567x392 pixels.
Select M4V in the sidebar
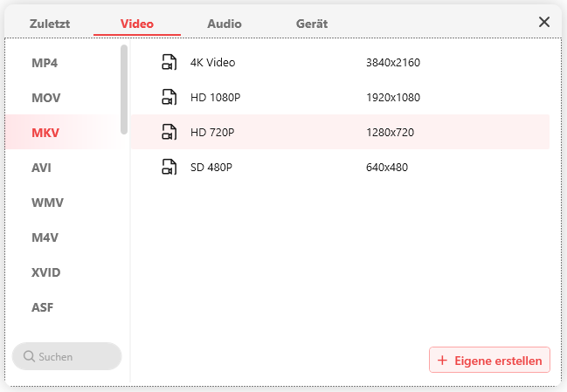click(x=45, y=237)
